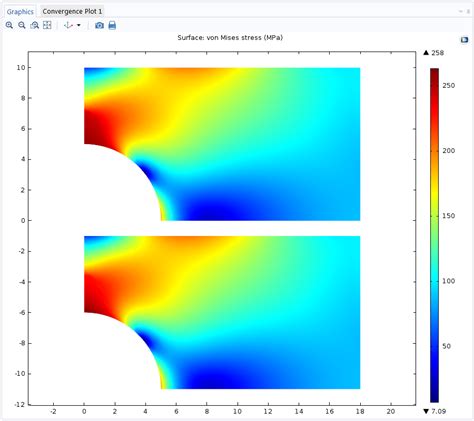The image size is (474, 421).
Task: Click the Zoom Extents icon
Action: click(47, 25)
